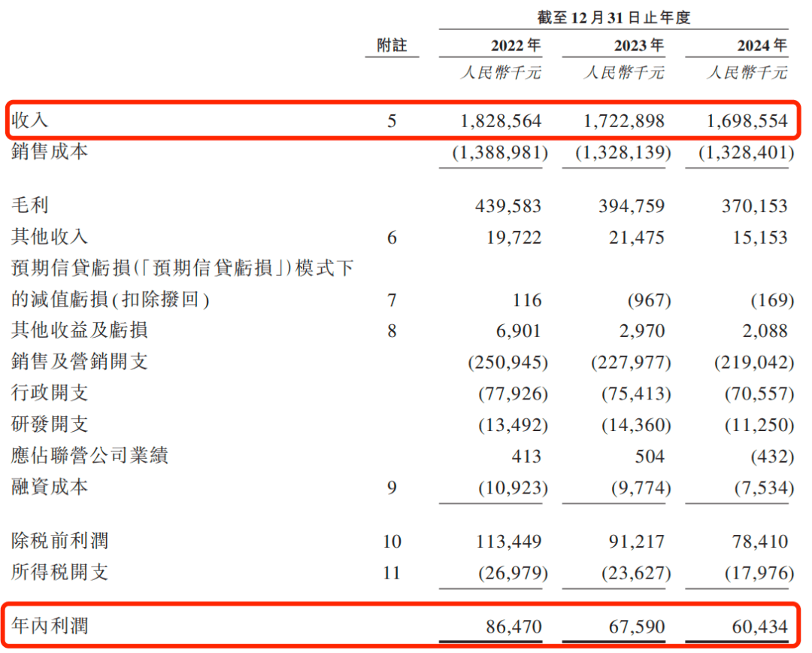Select the 除税前利潤 row label
812x653 pixels.
pos(60,541)
